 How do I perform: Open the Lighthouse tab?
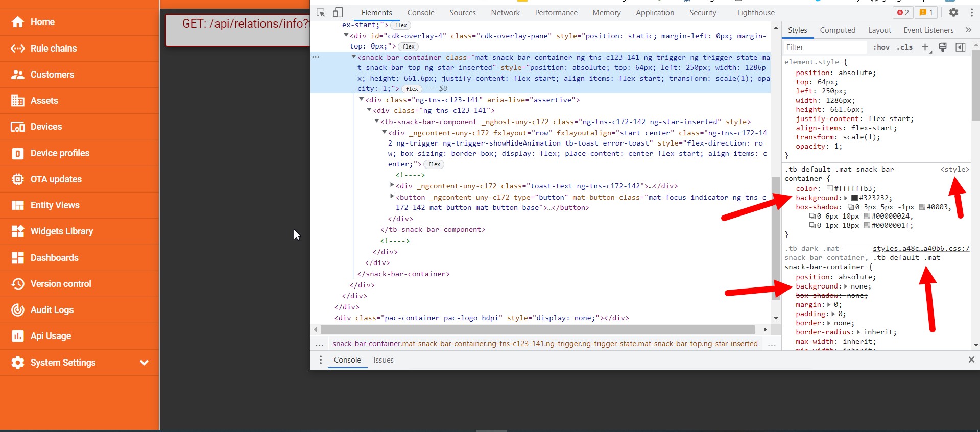point(756,13)
